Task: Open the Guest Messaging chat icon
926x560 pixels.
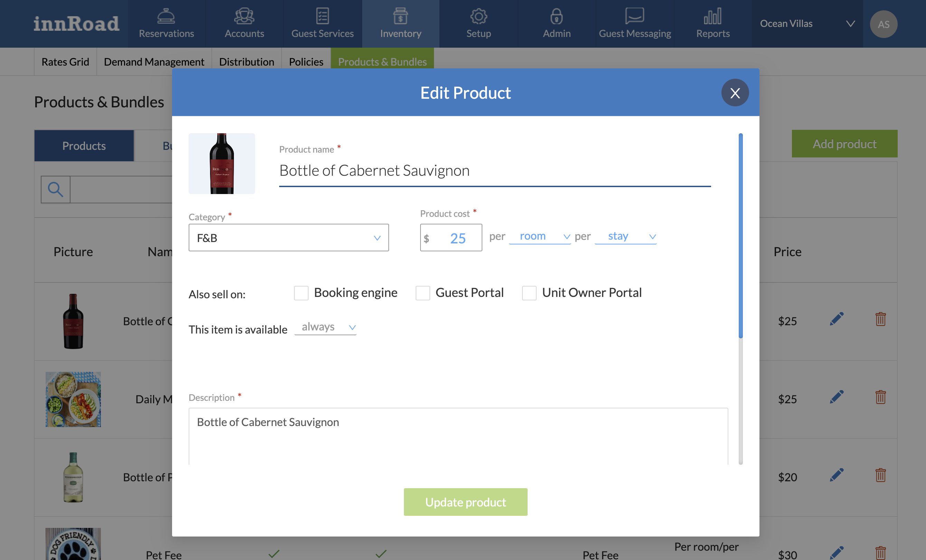Action: tap(634, 16)
